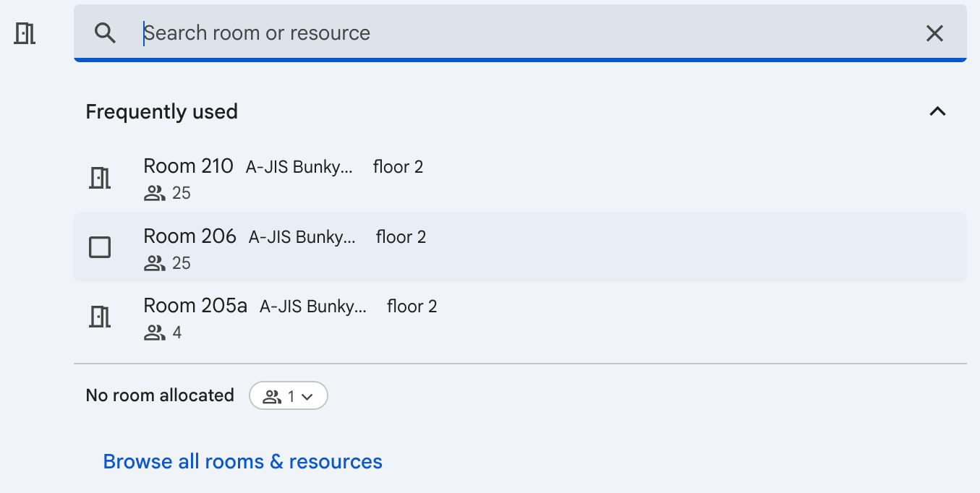Viewport: 980px width, 493px height.
Task: Choose the Room 206 entry
Action: (190, 237)
